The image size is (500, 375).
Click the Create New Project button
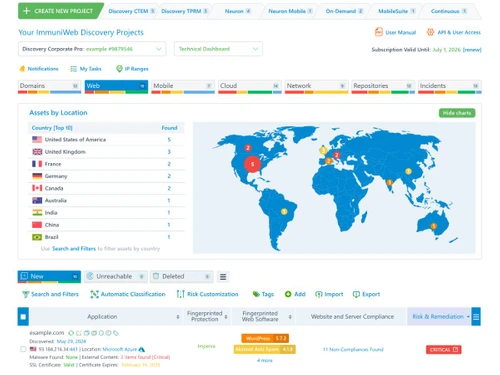(x=61, y=11)
